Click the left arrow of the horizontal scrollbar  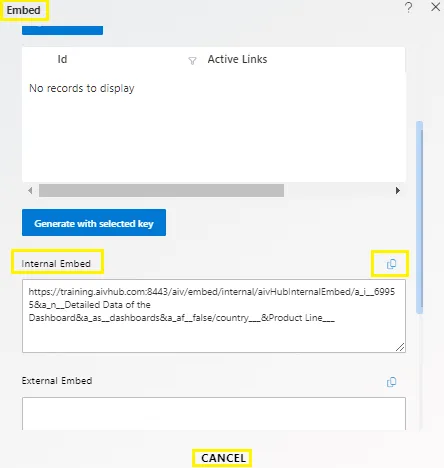[x=30, y=191]
